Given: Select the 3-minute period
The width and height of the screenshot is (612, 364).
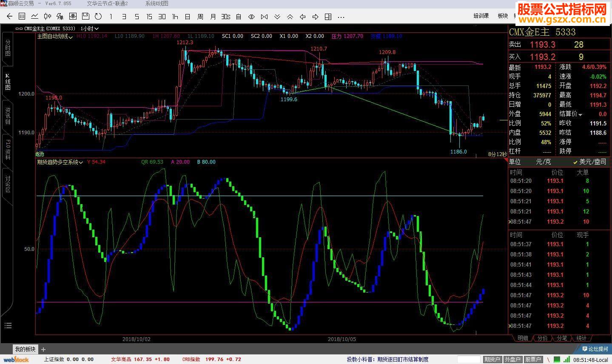Looking at the screenshot, I should (x=124, y=17).
